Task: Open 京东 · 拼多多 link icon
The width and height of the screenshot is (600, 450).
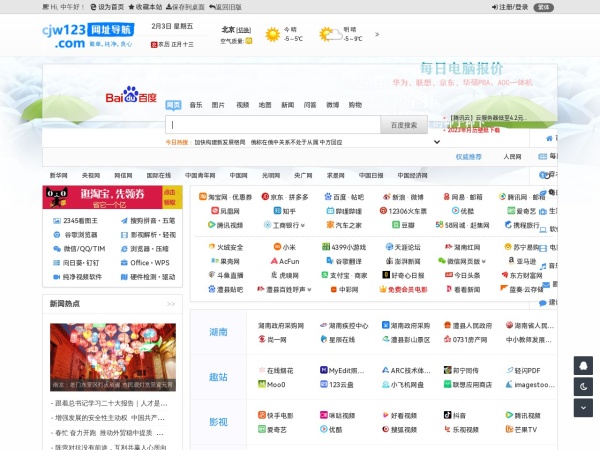Action: [265, 197]
